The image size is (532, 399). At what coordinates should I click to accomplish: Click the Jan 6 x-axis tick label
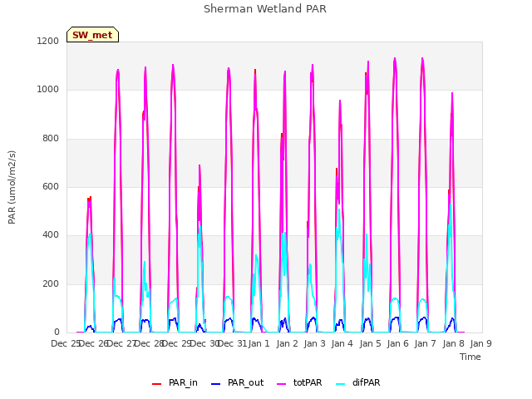pyautogui.click(x=398, y=343)
